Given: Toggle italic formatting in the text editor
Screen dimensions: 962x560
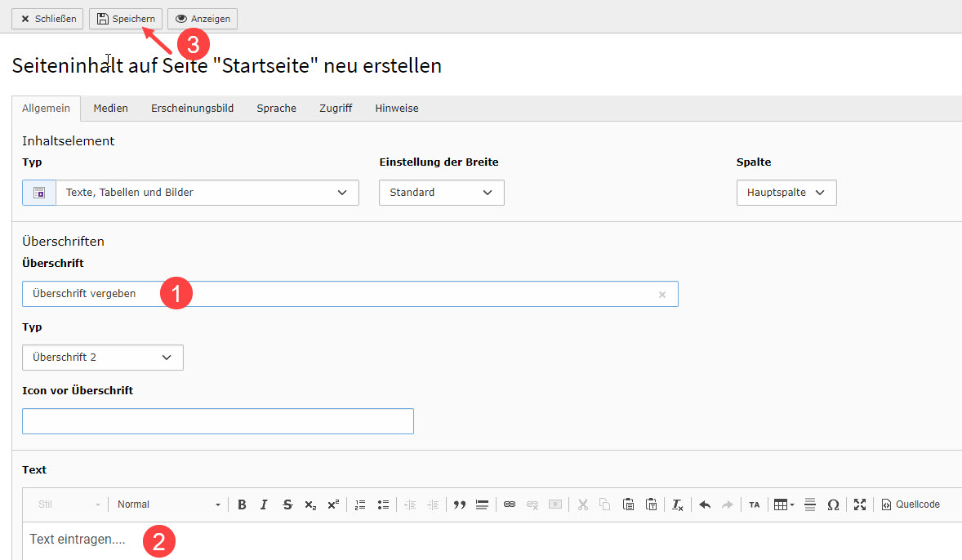Looking at the screenshot, I should tap(264, 504).
